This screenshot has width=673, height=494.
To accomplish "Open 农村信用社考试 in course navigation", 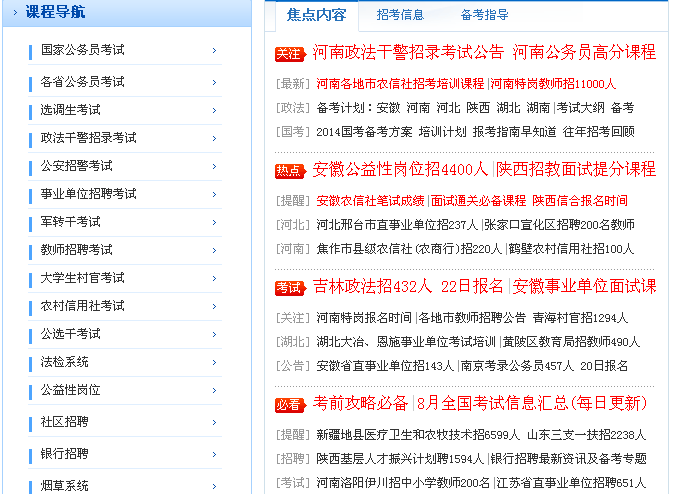I will click(x=82, y=306).
